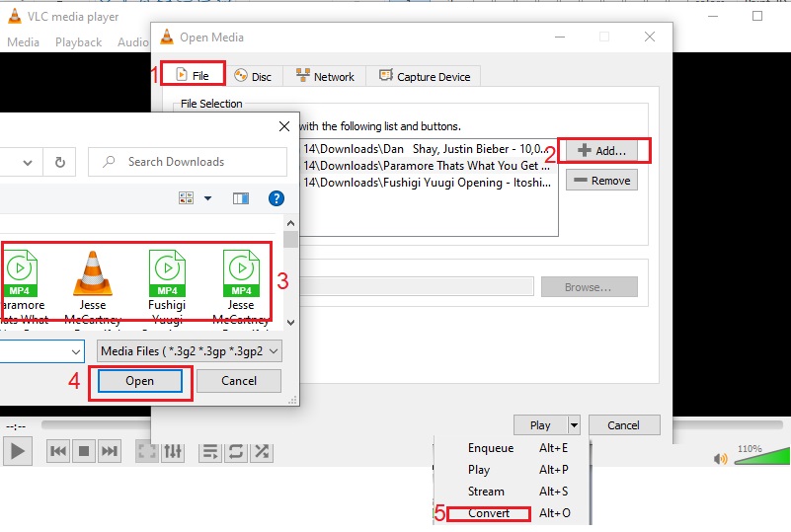Open file dialog help icon
The height and width of the screenshot is (532, 791).
tap(276, 198)
